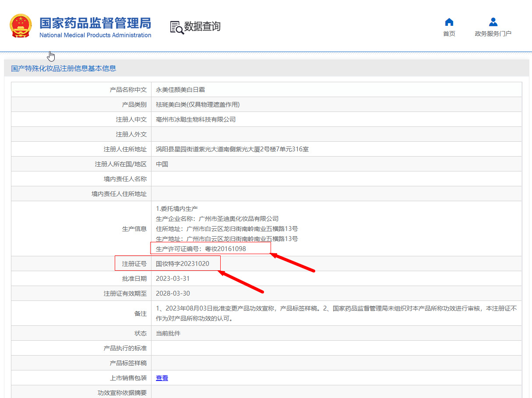The image size is (532, 398).
Task: Click the 产品执行的标准 label
Action: pos(125,348)
